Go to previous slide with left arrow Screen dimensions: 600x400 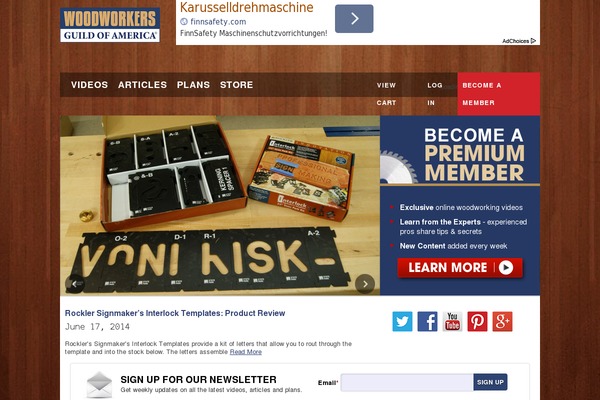click(75, 284)
